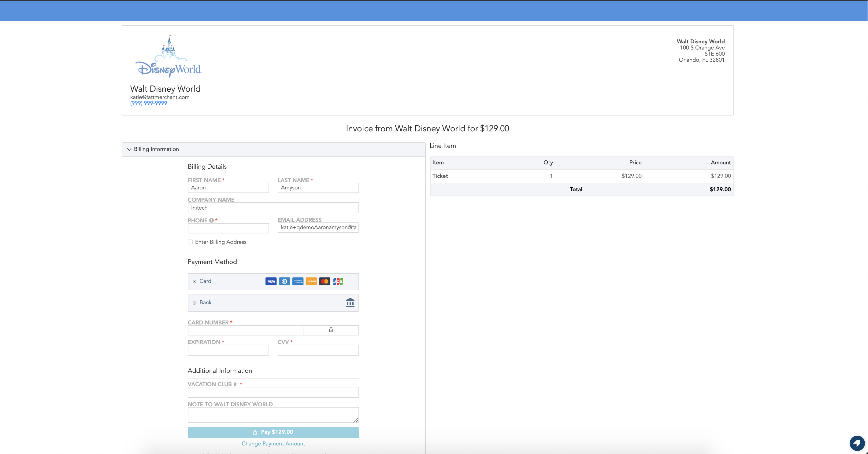868x454 pixels.
Task: Click the Card Number input field
Action: pyautogui.click(x=245, y=330)
